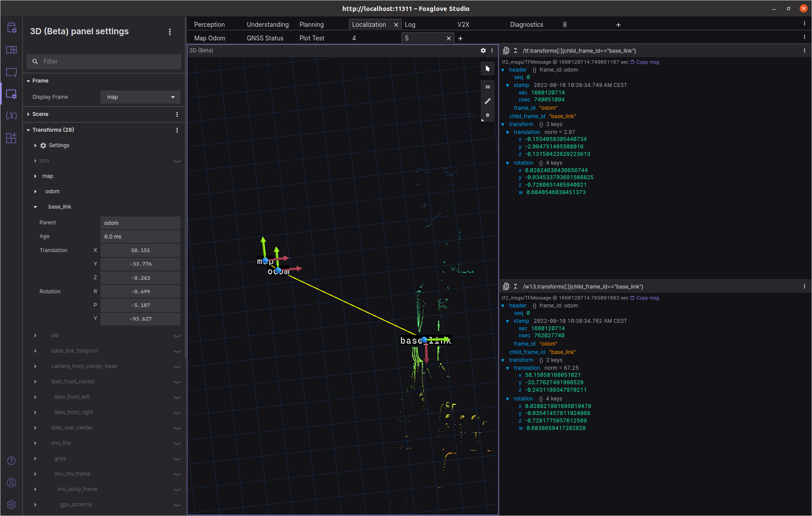Screen dimensions: 812x516
Task: Click the 3D panel settings gear
Action: point(483,51)
